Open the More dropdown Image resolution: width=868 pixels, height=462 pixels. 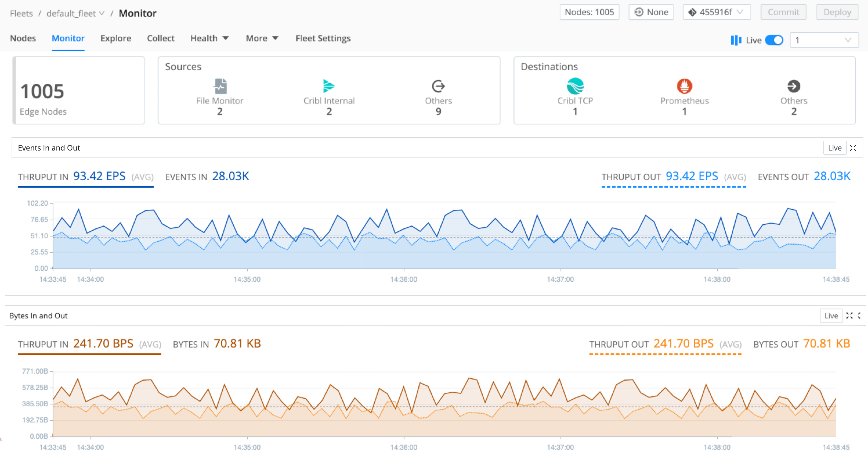point(262,38)
